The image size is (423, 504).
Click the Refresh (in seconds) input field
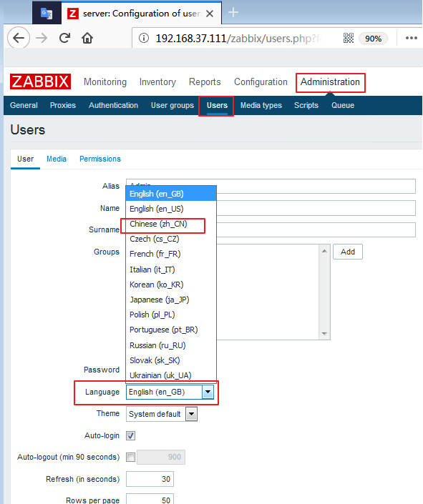tap(150, 479)
